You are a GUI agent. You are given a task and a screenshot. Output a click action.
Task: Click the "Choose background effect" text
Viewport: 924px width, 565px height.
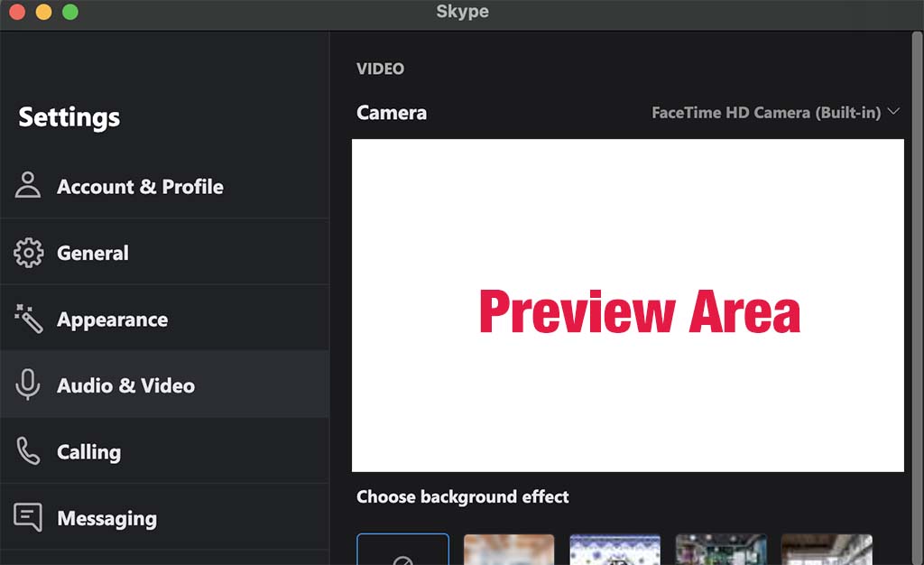pos(463,496)
